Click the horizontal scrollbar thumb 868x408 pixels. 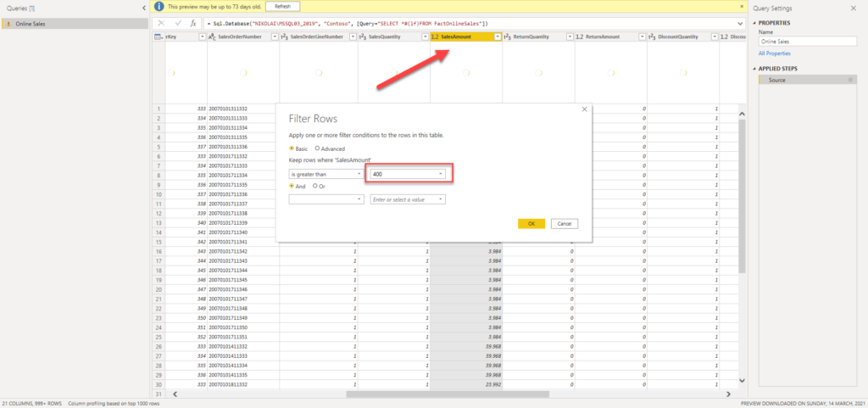tap(448, 394)
